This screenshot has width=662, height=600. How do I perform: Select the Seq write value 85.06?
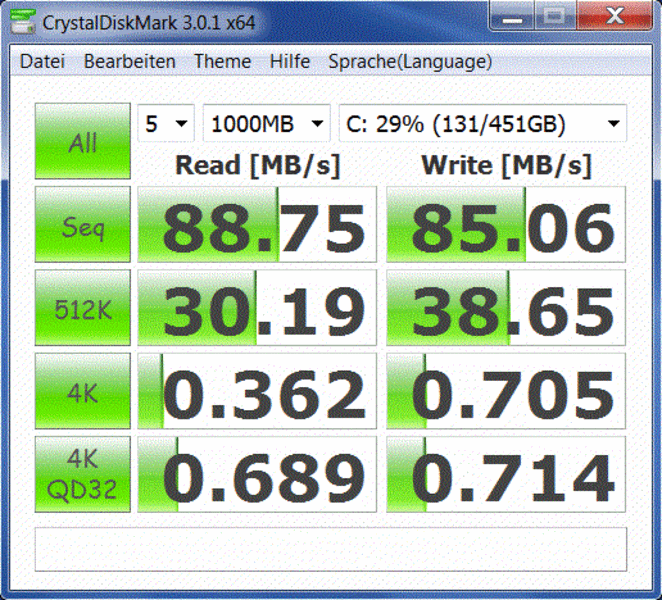tap(506, 224)
